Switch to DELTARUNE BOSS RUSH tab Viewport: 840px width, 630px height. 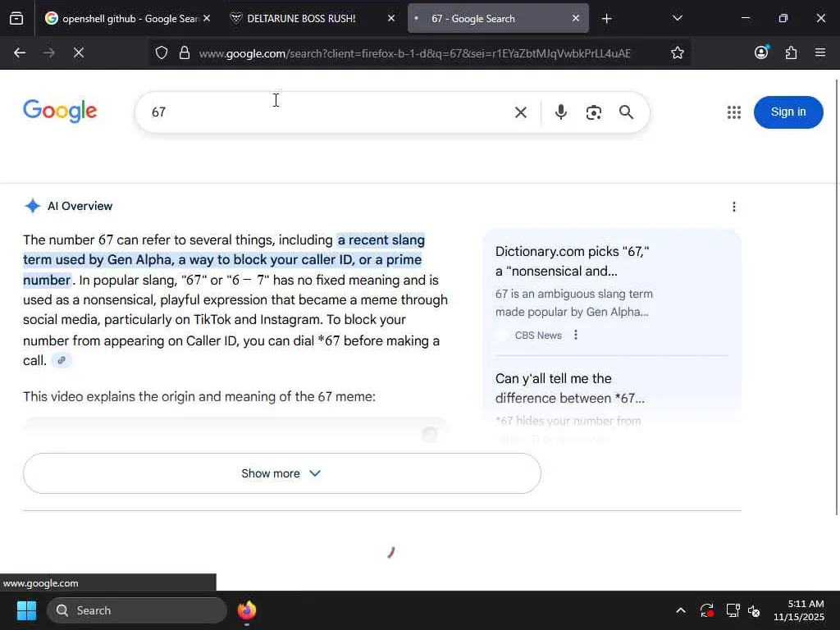[x=311, y=19]
